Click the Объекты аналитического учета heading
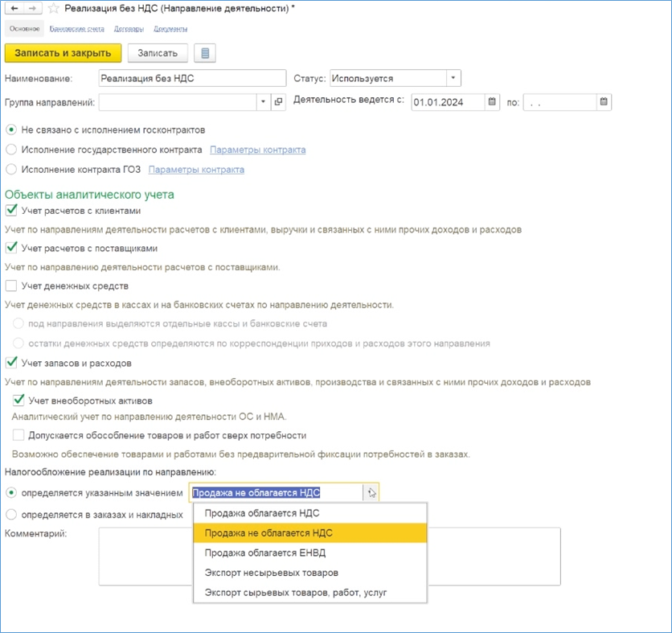672x633 pixels. click(89, 195)
